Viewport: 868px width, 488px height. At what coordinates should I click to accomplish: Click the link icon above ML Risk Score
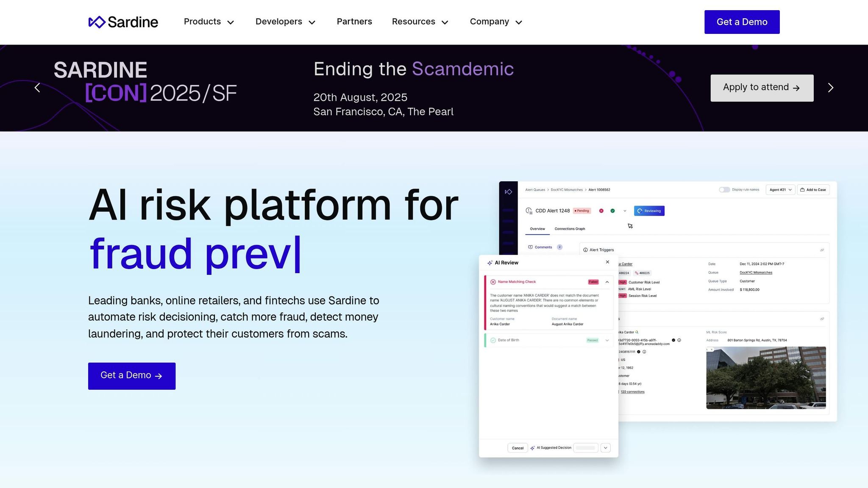coord(822,319)
